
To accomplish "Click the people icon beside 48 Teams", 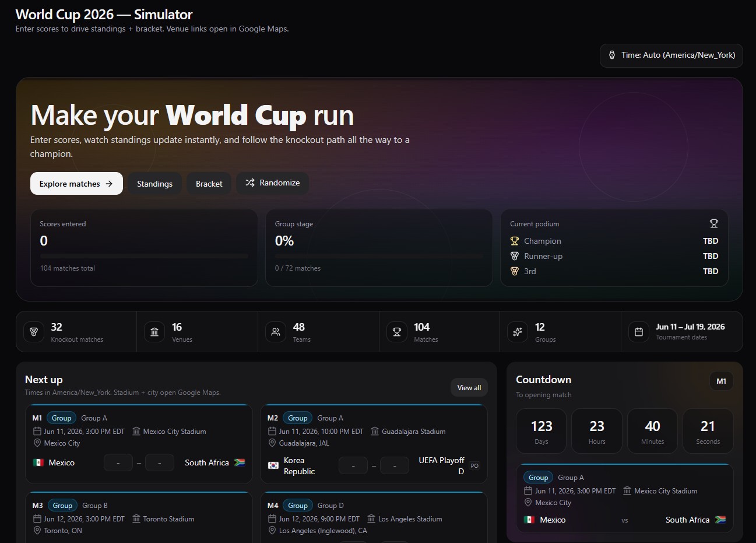I will coord(276,332).
